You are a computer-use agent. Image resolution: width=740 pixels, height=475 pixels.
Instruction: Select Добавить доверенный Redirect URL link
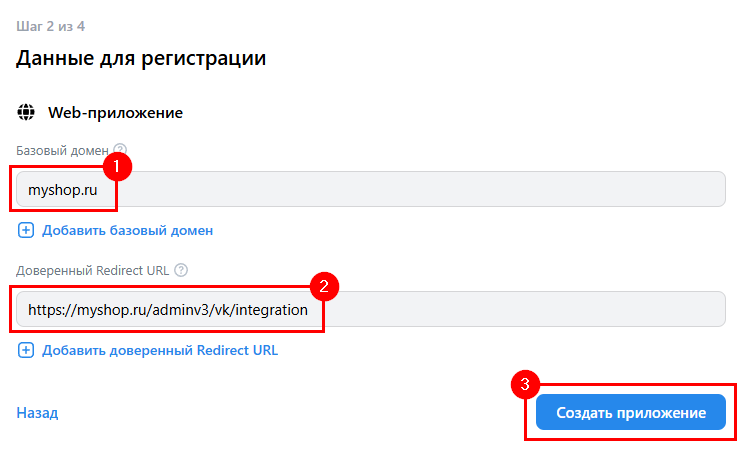point(159,350)
